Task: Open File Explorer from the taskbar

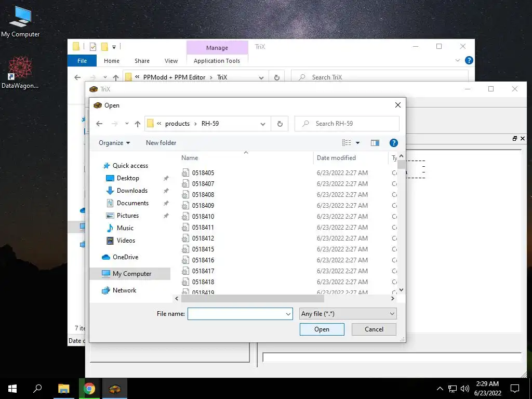Action: coord(63,389)
